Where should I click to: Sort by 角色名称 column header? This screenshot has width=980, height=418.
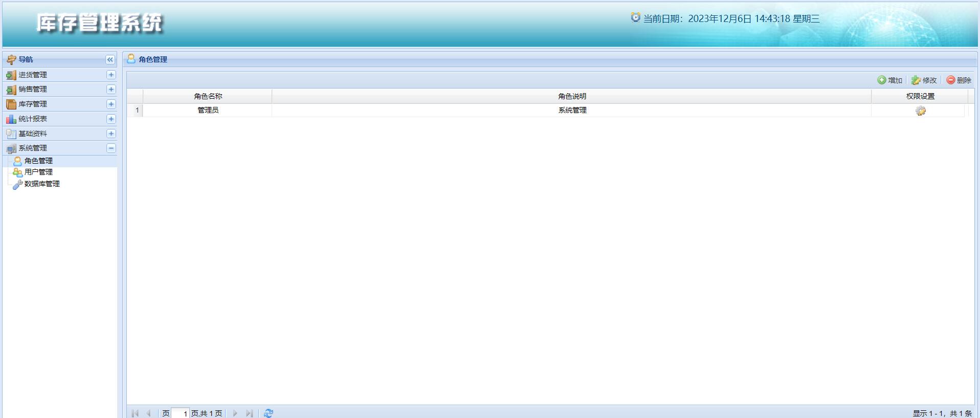[x=208, y=96]
